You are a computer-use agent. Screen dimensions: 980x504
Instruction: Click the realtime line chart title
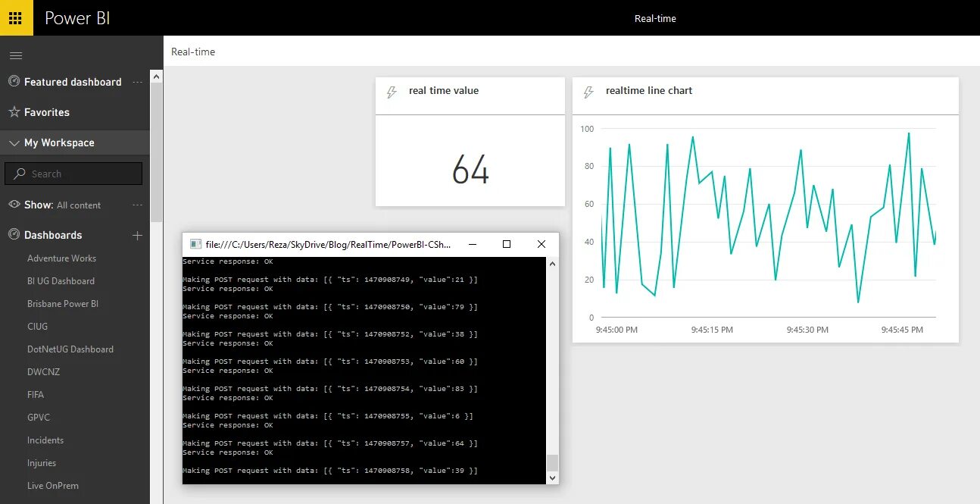point(649,90)
